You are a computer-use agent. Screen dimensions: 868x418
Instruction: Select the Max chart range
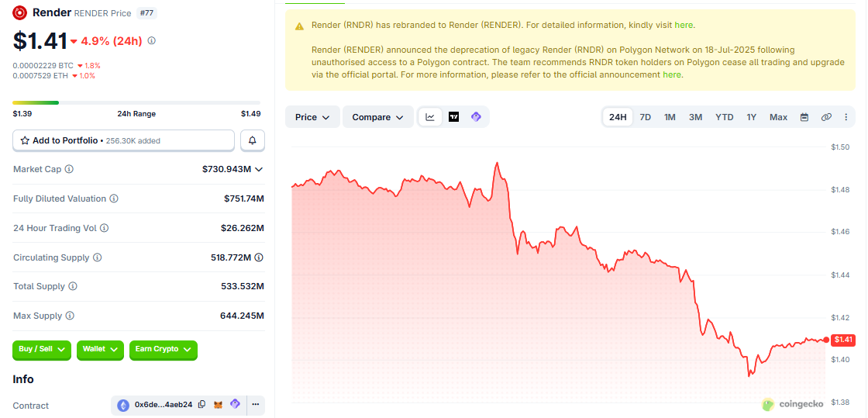[x=778, y=117]
